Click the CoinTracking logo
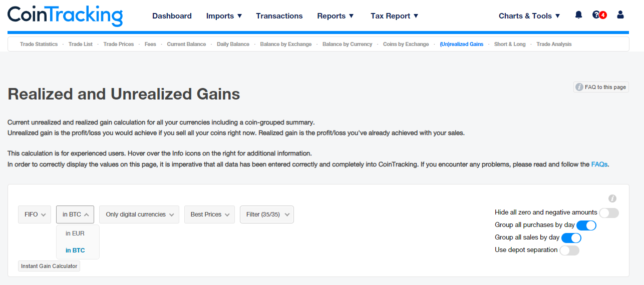Screen dimensions: 644x285 click(65, 16)
